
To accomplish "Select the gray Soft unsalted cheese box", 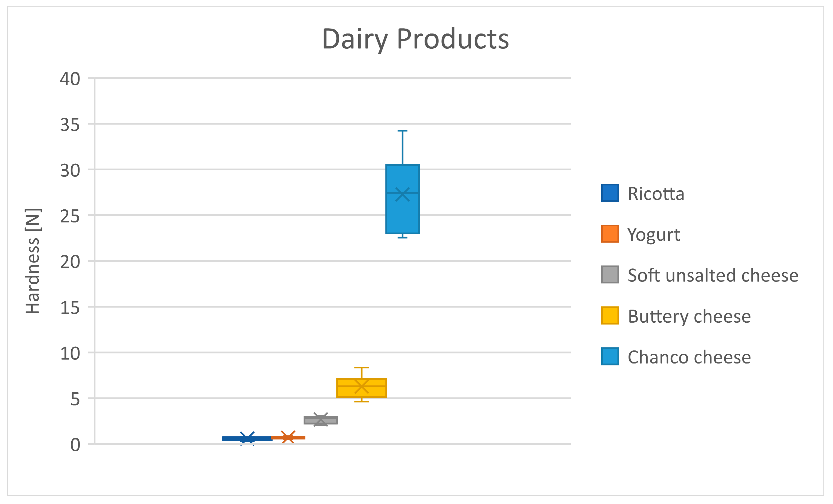I will point(321,420).
